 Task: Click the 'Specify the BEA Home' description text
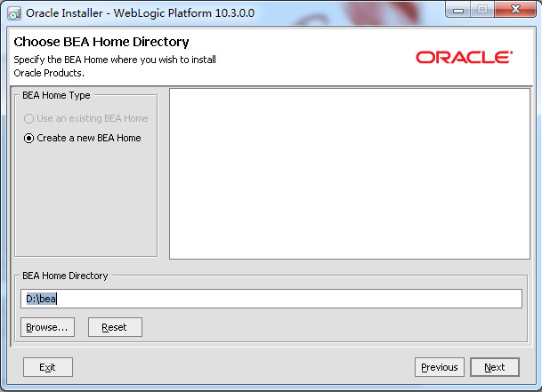[x=115, y=67]
